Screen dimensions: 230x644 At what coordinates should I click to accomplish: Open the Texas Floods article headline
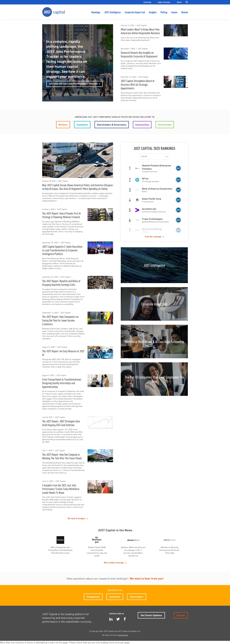pyautogui.click(x=62, y=456)
